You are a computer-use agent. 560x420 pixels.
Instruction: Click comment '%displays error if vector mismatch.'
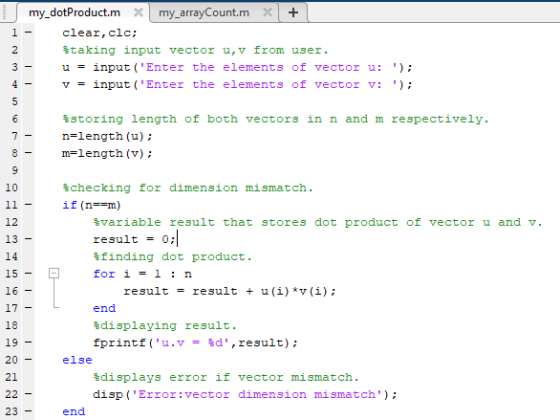pyautogui.click(x=226, y=378)
